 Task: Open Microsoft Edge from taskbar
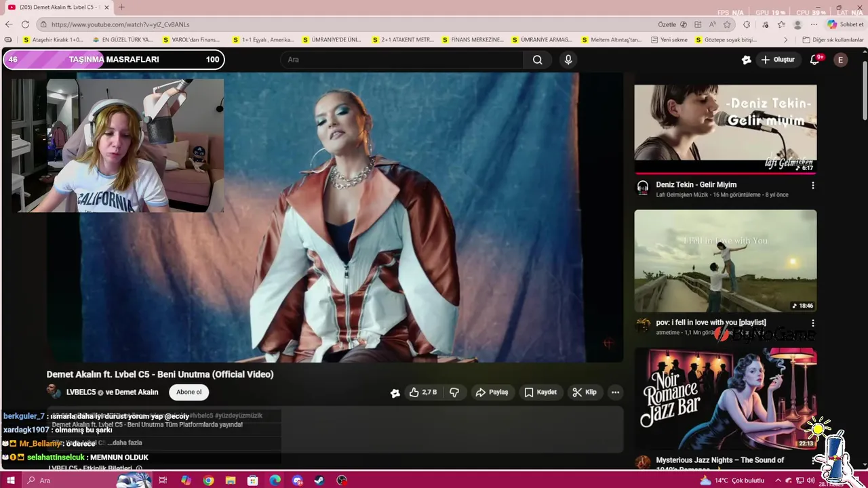275,481
